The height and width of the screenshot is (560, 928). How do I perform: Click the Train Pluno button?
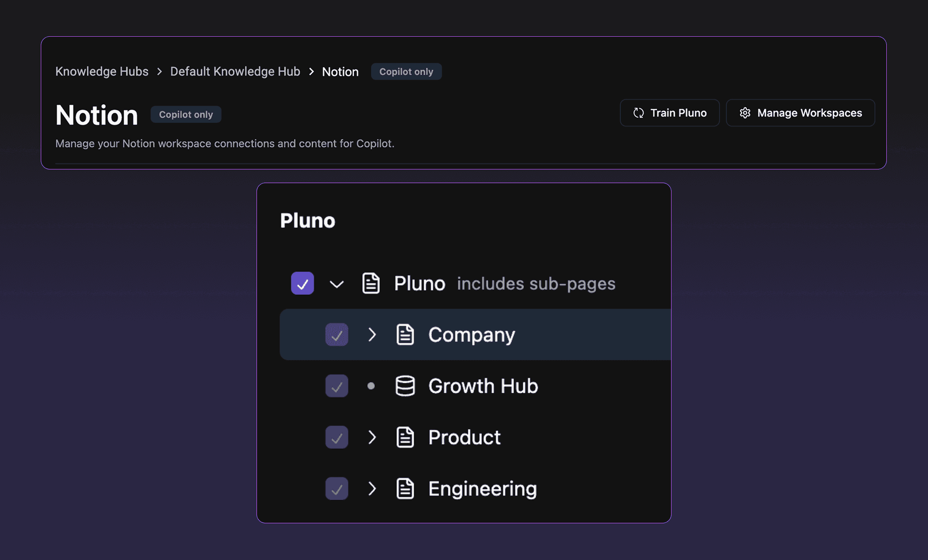[670, 113]
